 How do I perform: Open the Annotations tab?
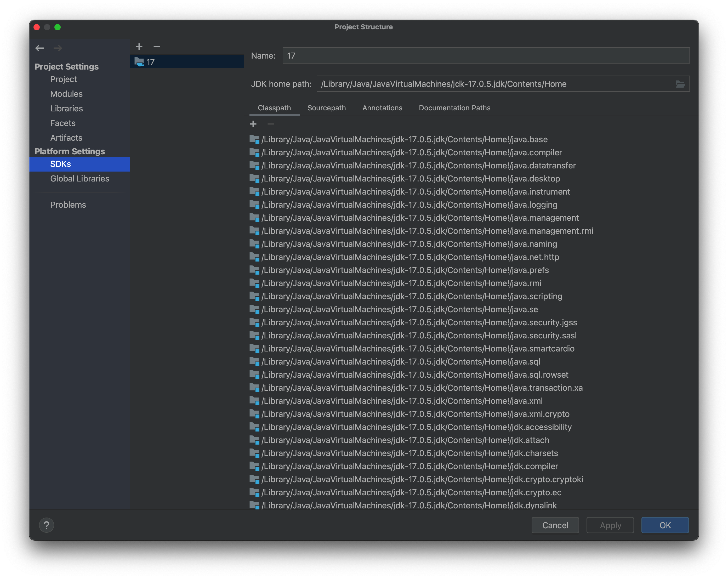point(382,108)
